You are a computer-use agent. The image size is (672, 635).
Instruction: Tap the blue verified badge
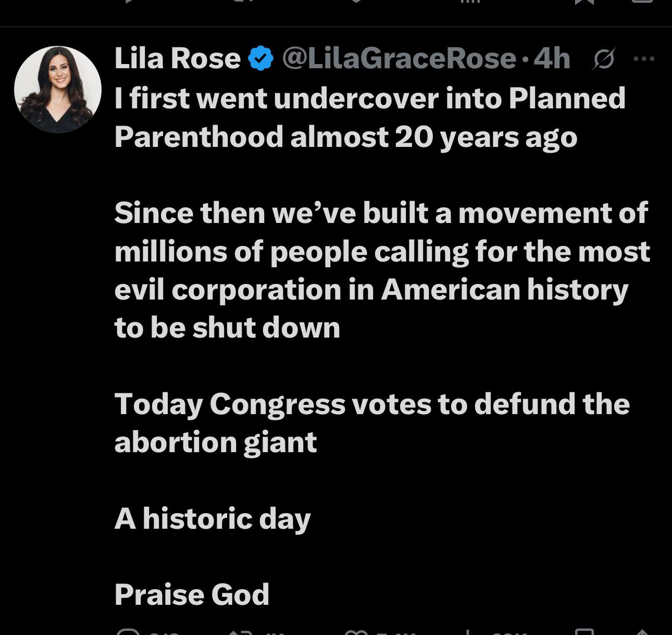click(260, 58)
